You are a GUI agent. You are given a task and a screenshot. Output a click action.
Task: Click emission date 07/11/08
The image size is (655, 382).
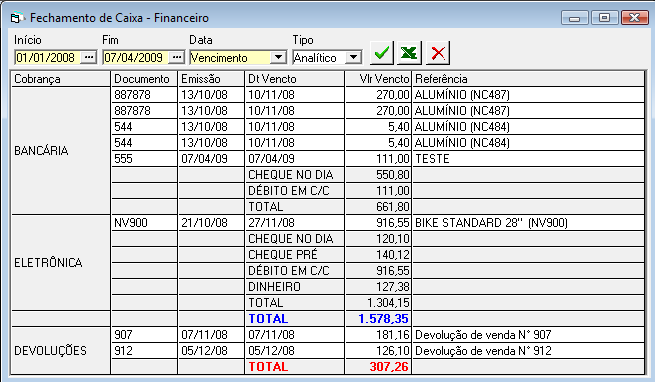coord(211,335)
